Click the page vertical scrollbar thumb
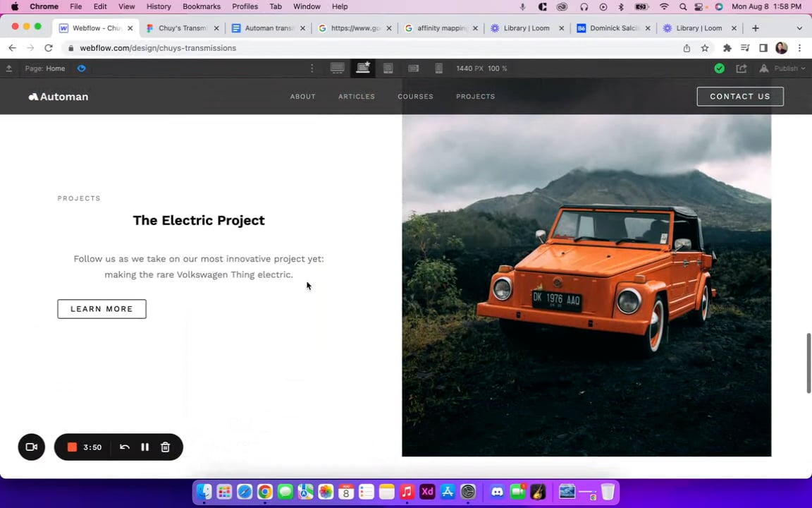This screenshot has height=508, width=812. click(808, 363)
